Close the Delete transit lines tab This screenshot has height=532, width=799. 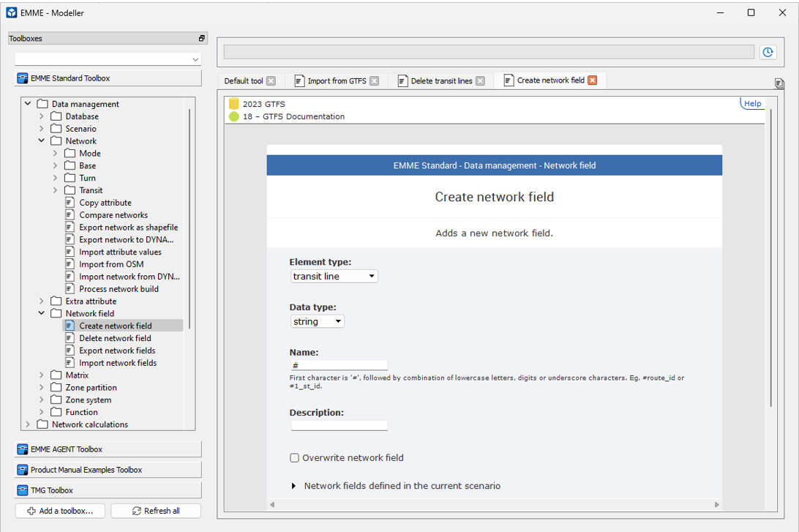click(480, 81)
